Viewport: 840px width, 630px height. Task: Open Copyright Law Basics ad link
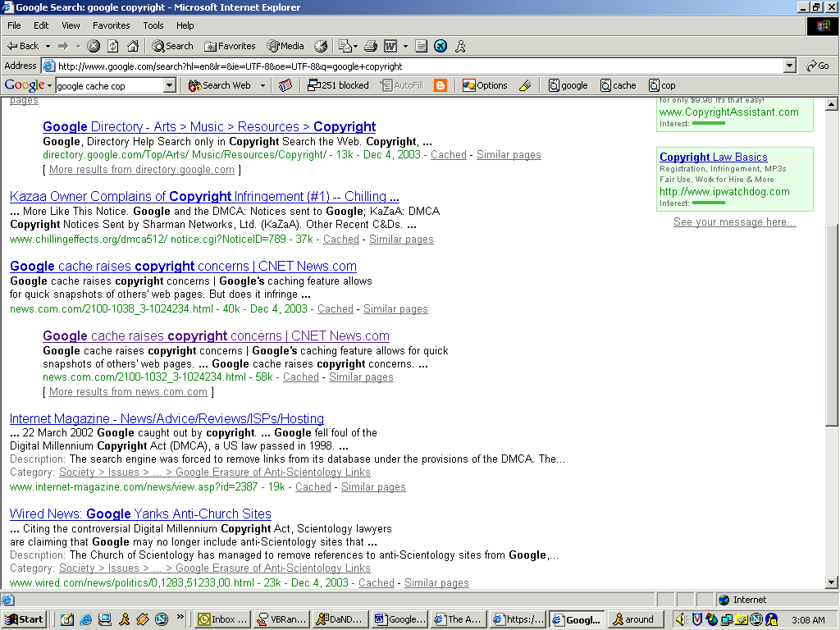713,157
